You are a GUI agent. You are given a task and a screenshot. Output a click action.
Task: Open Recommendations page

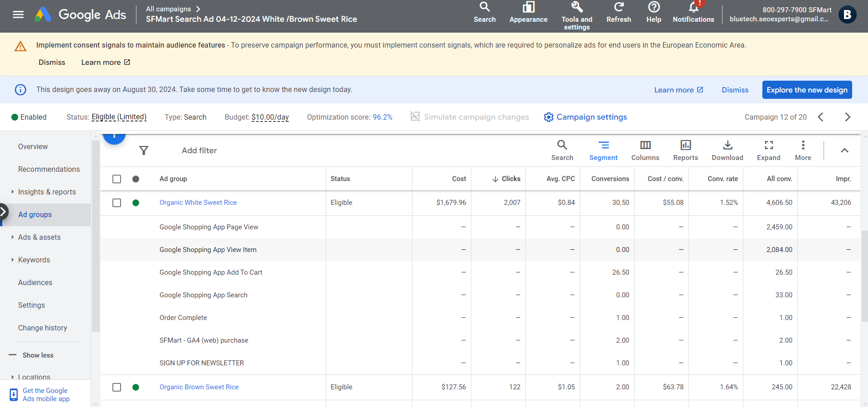49,169
